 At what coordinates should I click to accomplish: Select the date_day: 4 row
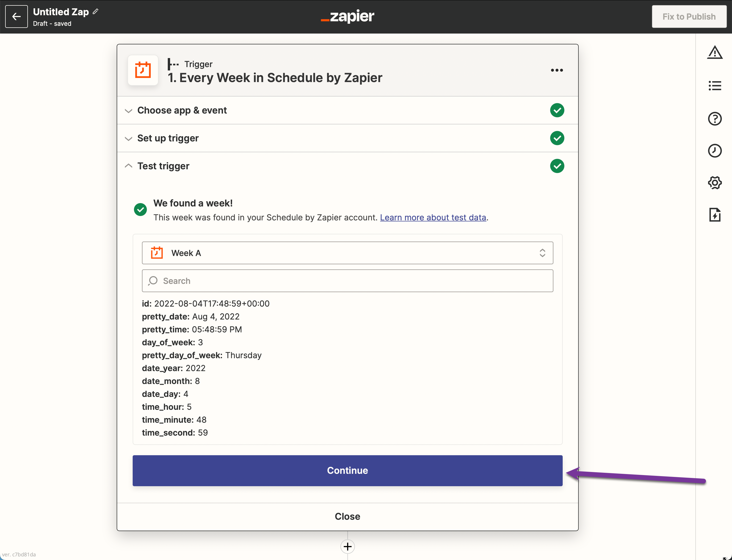[165, 394]
